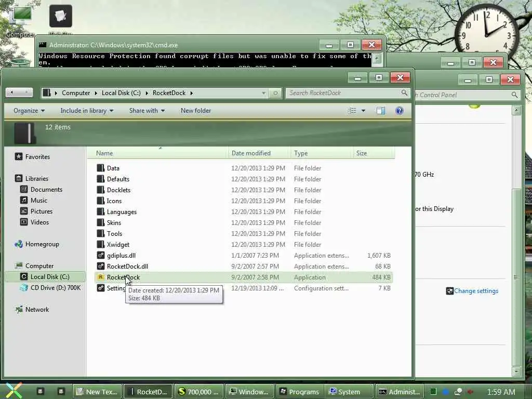Open the Share with dropdown

click(147, 111)
